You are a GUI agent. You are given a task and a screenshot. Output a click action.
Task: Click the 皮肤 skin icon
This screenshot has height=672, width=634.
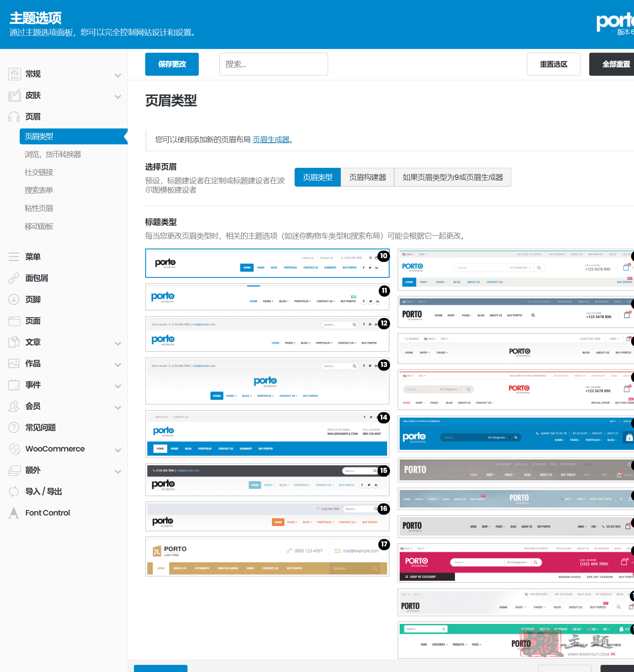(x=14, y=95)
